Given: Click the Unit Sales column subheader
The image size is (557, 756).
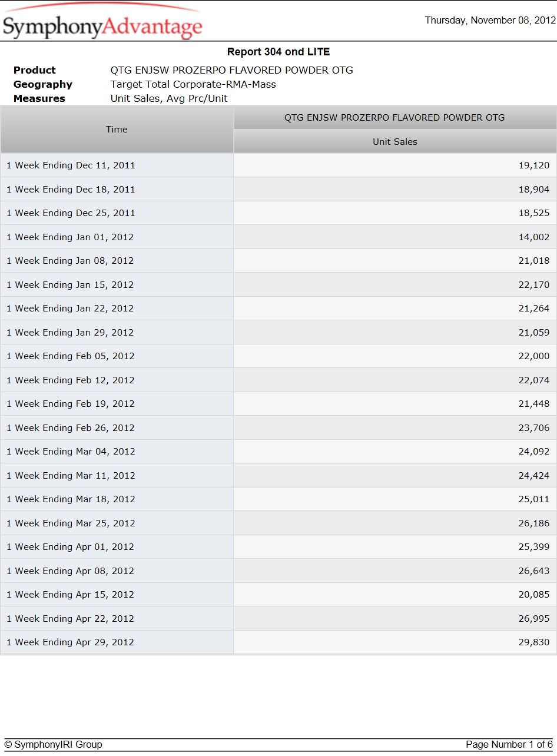Looking at the screenshot, I should (395, 142).
